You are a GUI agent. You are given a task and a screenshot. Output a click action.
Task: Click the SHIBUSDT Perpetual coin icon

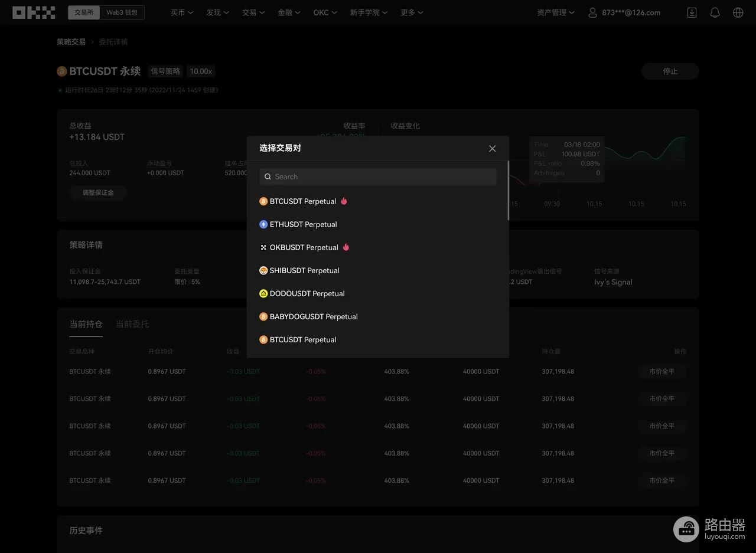(x=263, y=270)
